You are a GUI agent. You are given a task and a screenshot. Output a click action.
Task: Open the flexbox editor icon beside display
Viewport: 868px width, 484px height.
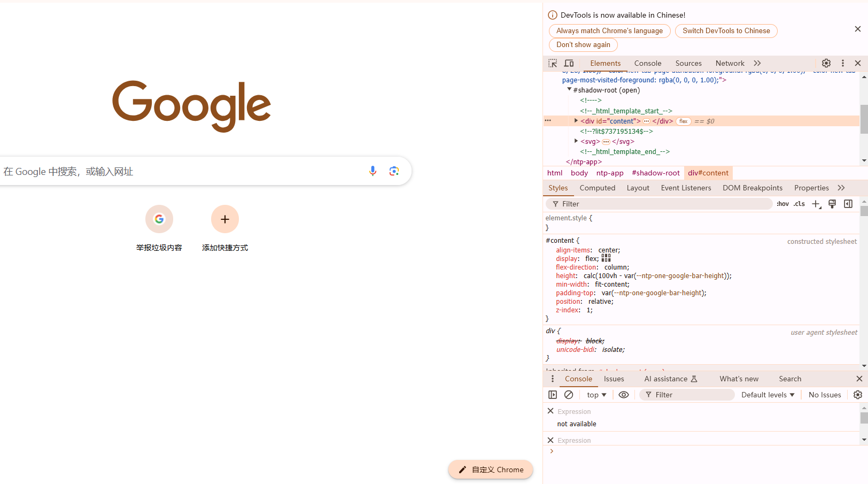point(606,258)
